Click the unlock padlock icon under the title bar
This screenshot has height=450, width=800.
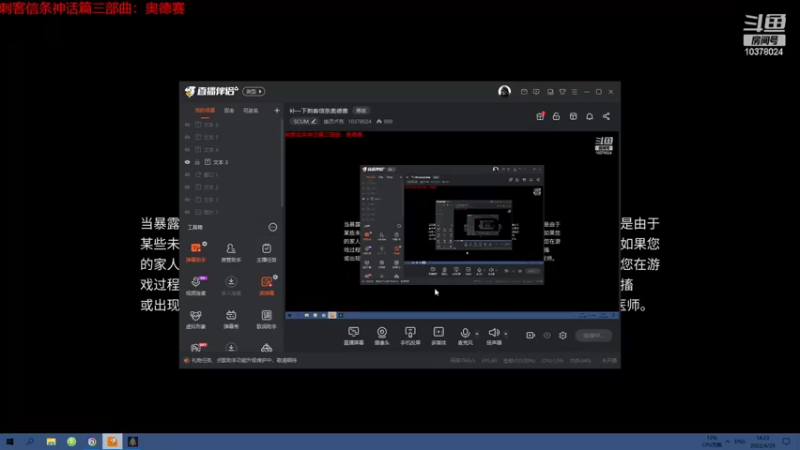click(x=556, y=116)
